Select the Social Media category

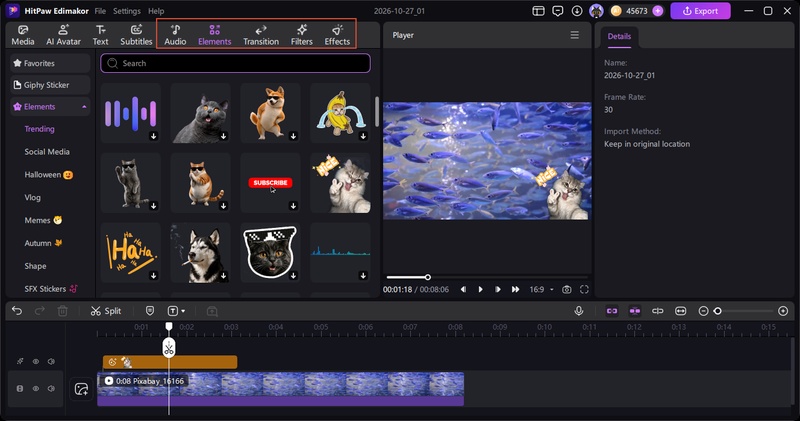coord(47,152)
